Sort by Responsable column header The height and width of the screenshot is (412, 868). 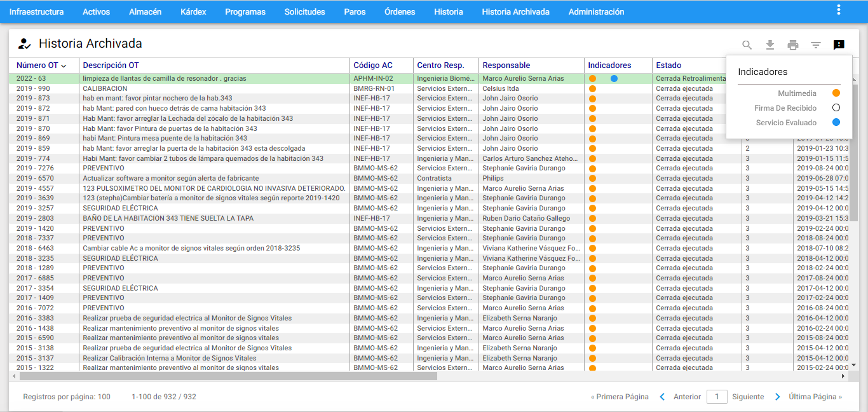pos(506,65)
